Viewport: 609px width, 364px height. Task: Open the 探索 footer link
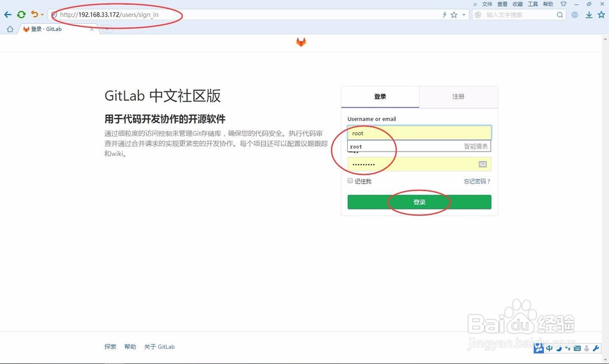pyautogui.click(x=110, y=347)
